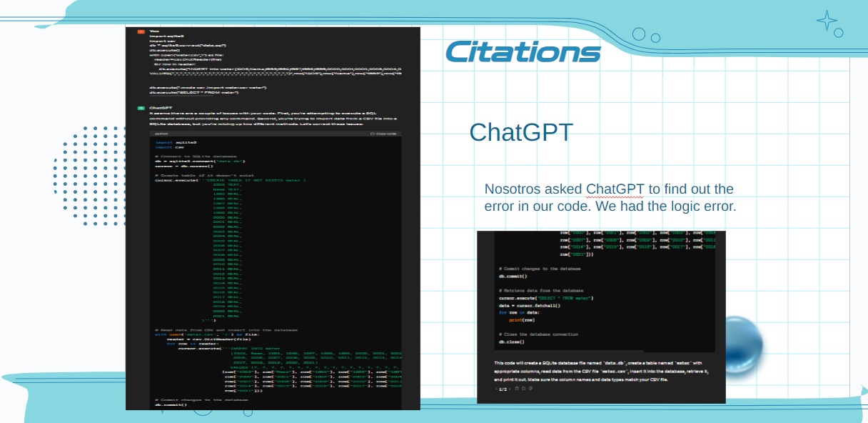This screenshot has height=423, width=868.
Task: Select the large left ChatGPT conversation screenshot
Action: tap(273, 219)
